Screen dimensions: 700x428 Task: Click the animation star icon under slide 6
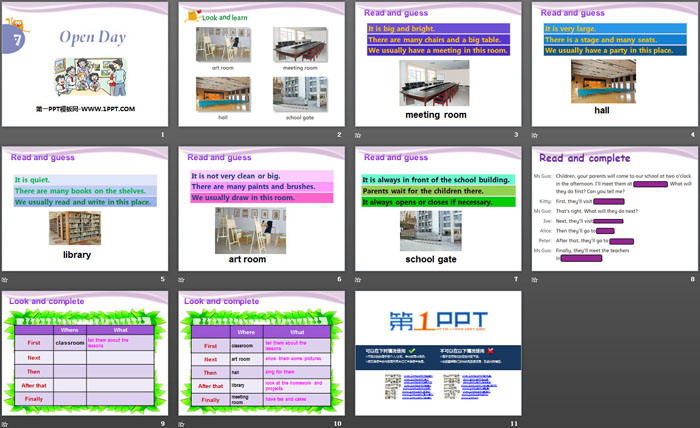coord(182,280)
